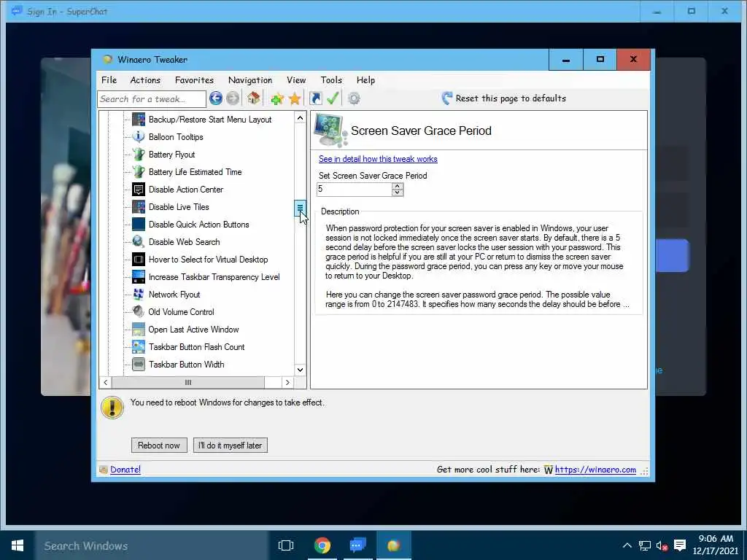Click the tree vertical scrollbar thumb
This screenshot has height=560, width=747.
click(x=300, y=208)
